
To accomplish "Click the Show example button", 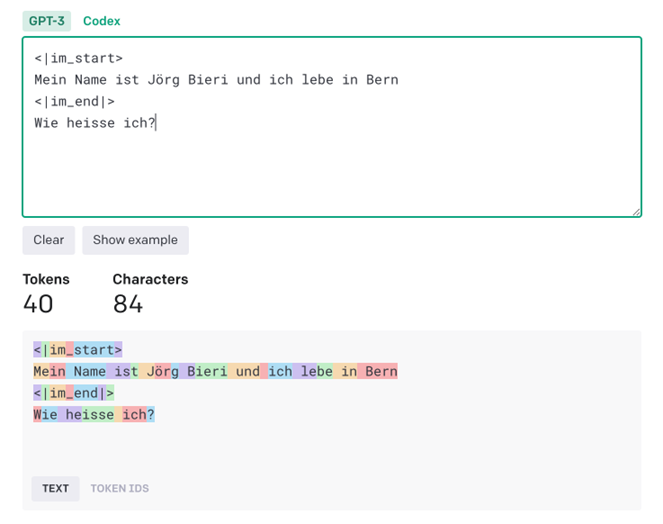I will 135,240.
